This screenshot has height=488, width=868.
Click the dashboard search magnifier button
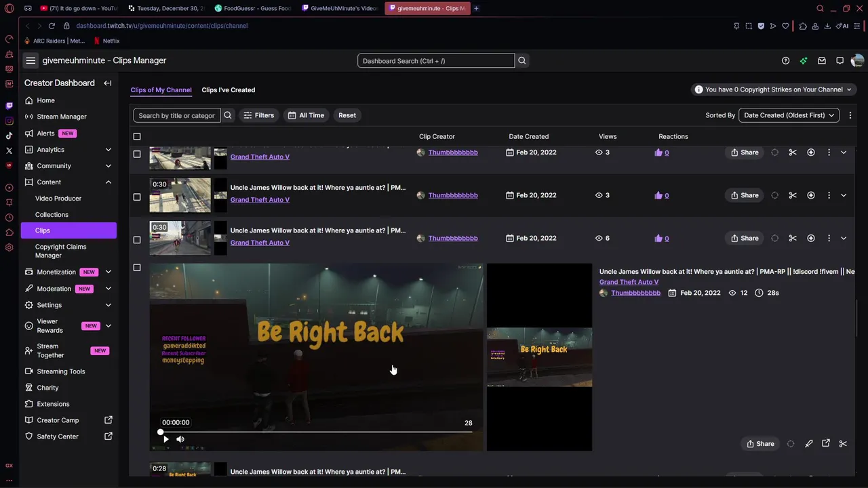pos(522,60)
